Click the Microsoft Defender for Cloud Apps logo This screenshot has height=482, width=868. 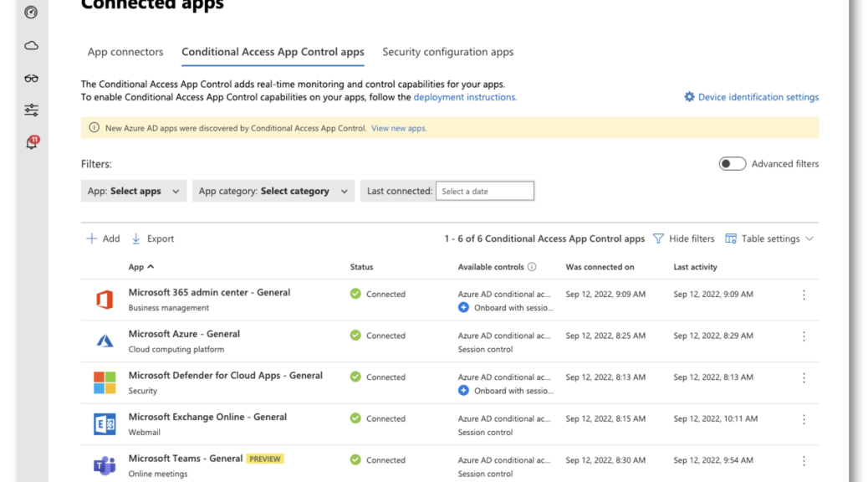click(105, 382)
